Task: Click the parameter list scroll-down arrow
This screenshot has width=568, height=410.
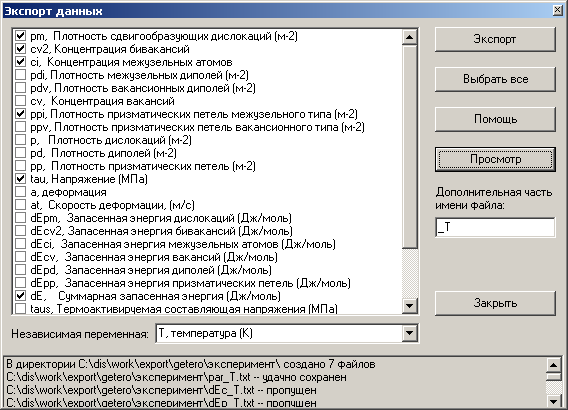Action: [x=409, y=306]
